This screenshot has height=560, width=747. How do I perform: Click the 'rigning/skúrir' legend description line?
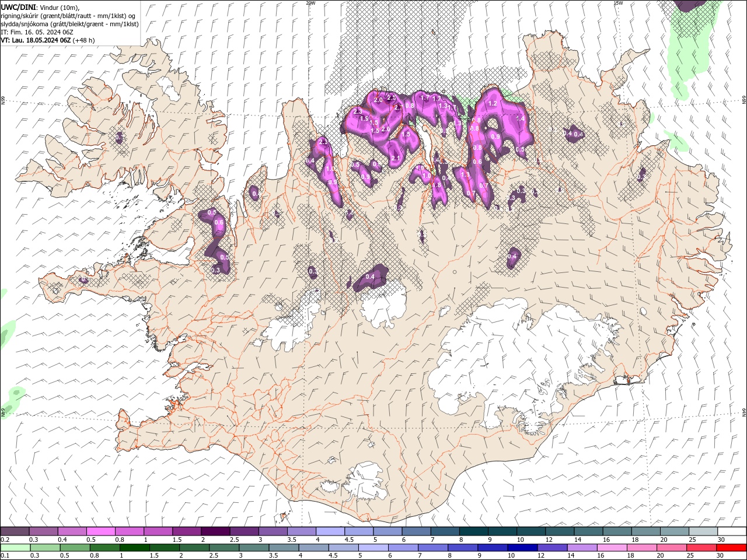point(68,16)
